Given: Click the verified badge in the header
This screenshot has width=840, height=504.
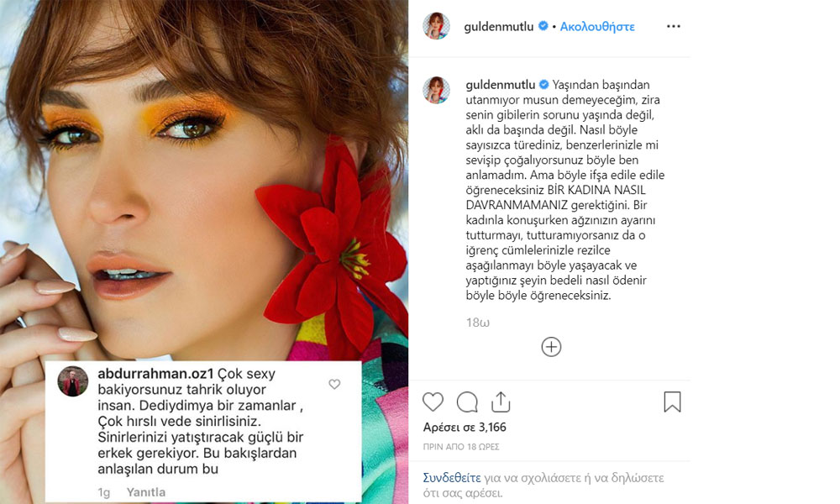Looking at the screenshot, I should point(543,26).
